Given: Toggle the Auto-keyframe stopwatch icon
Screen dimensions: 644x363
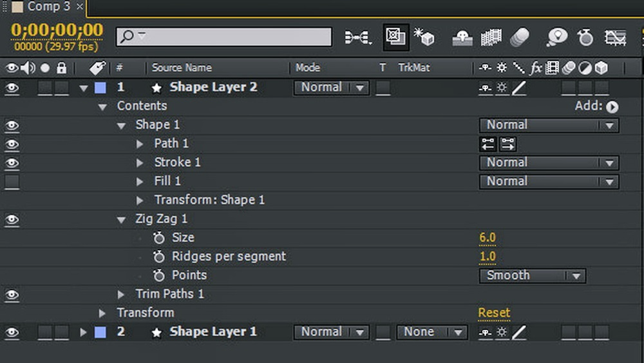Looking at the screenshot, I should click(585, 37).
